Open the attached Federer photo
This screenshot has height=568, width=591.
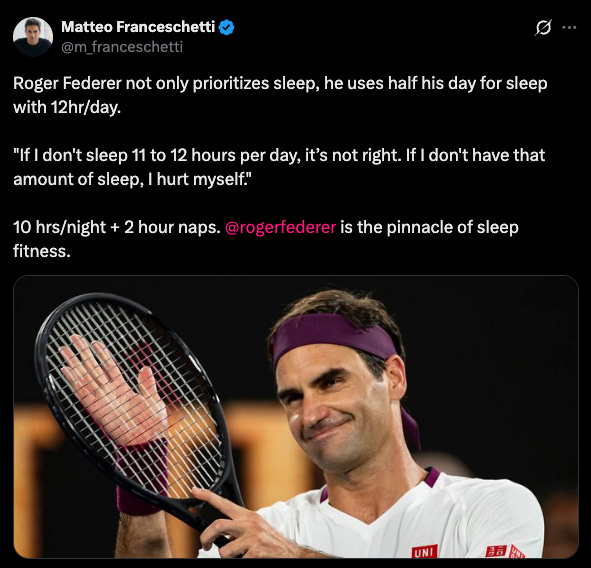point(296,417)
